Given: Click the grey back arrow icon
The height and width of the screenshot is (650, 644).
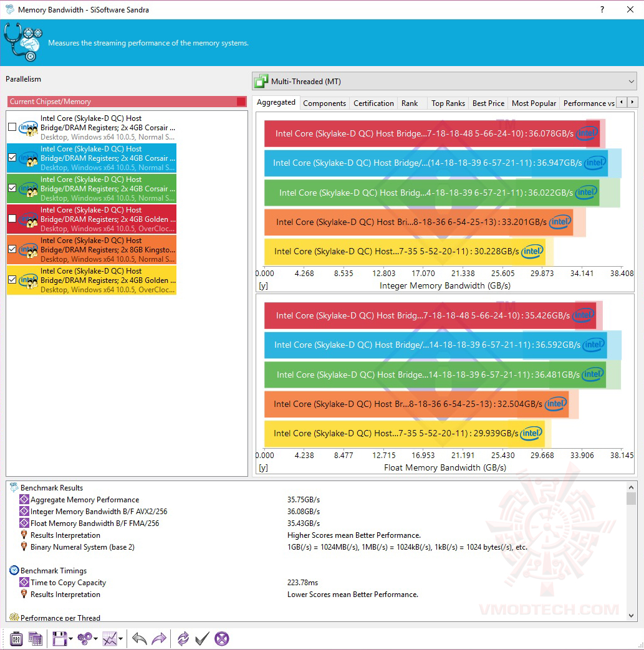Looking at the screenshot, I should click(x=139, y=639).
